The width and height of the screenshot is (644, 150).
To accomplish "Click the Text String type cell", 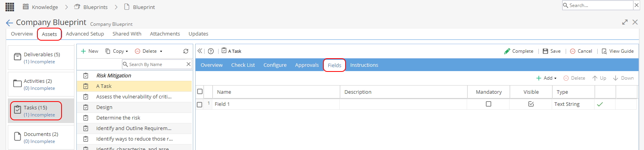I will point(573,104).
